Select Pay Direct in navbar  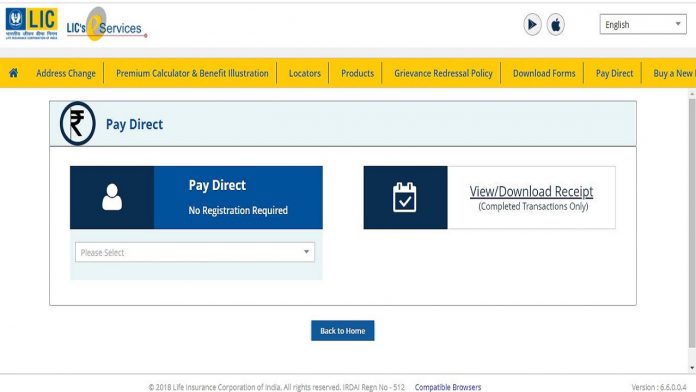coord(614,73)
